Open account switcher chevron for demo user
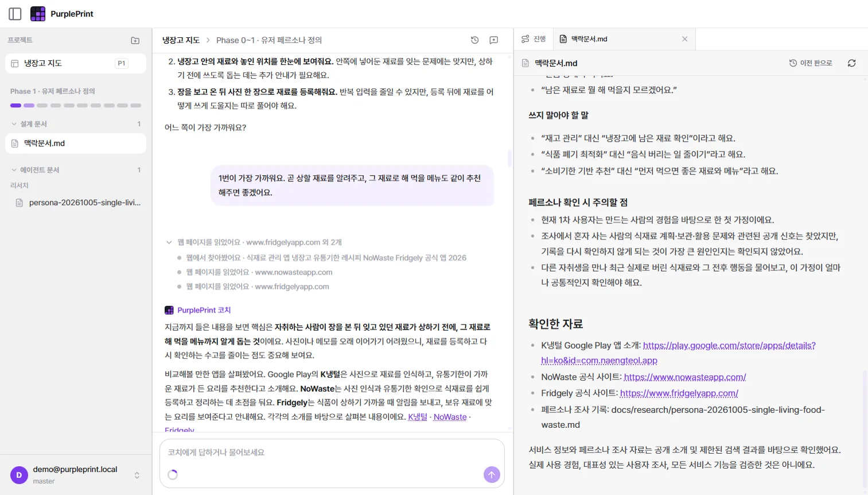 [137, 475]
